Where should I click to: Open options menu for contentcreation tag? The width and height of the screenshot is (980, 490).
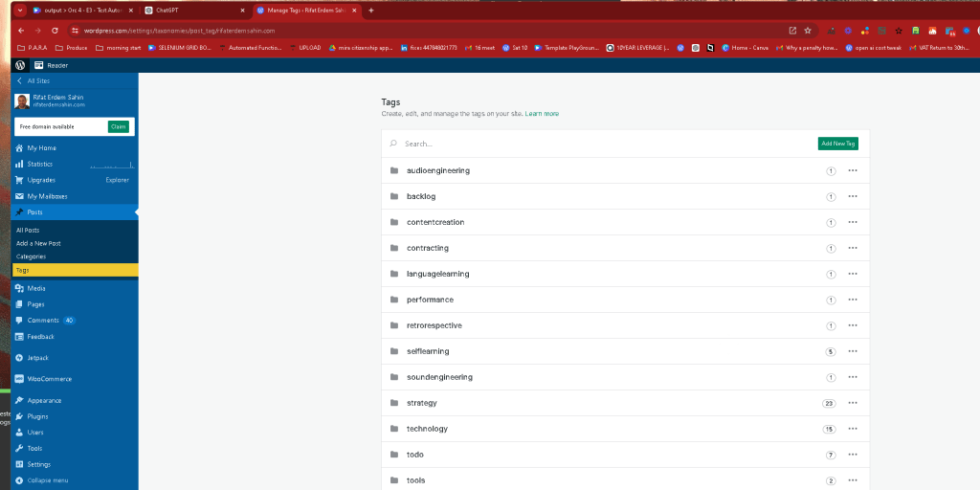853,222
